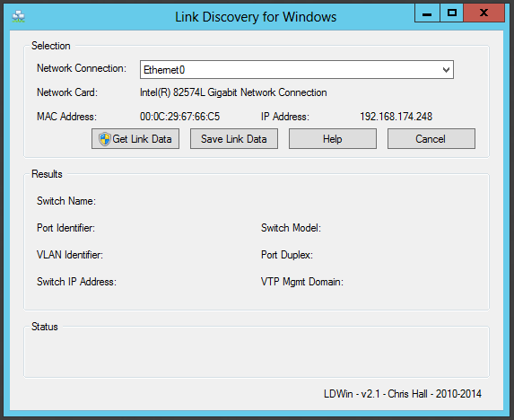Open Help for Link Discovery
Screen dimensions: 514x420
[x=333, y=139]
